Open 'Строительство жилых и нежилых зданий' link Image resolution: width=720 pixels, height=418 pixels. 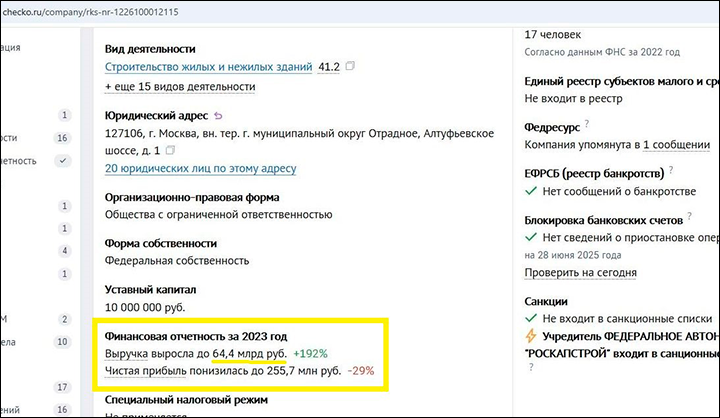pos(207,67)
